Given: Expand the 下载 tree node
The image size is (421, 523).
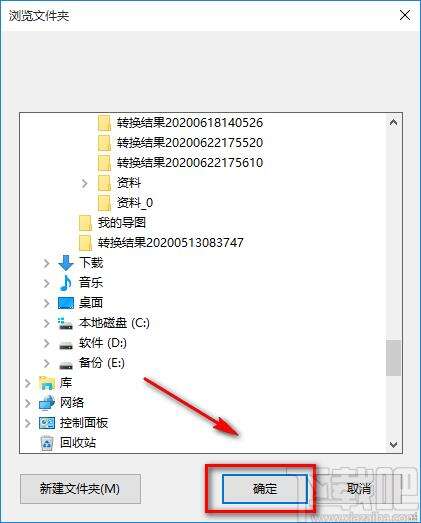Looking at the screenshot, I should coord(46,263).
